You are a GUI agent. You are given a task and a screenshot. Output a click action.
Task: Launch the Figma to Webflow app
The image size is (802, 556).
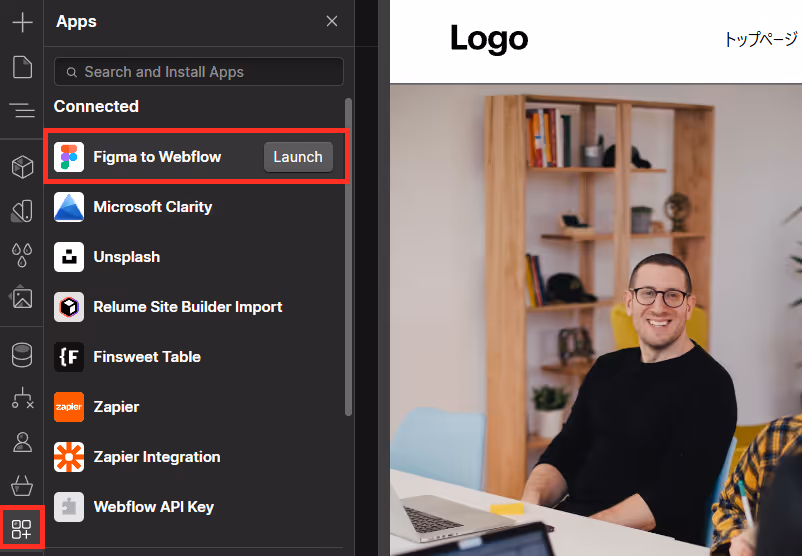[x=298, y=157]
